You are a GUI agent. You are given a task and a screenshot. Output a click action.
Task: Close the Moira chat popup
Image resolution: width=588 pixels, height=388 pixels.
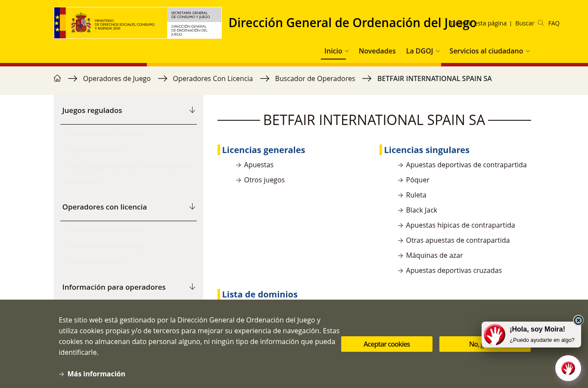(578, 320)
